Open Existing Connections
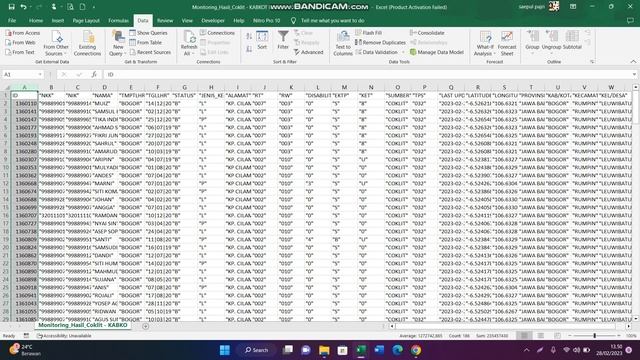 pyautogui.click(x=87, y=43)
